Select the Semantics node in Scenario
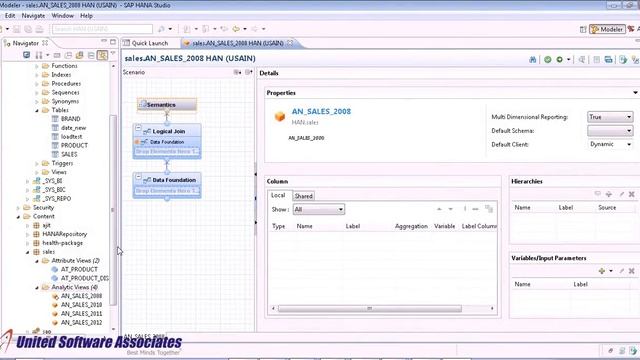The width and height of the screenshot is (640, 360). [x=167, y=105]
